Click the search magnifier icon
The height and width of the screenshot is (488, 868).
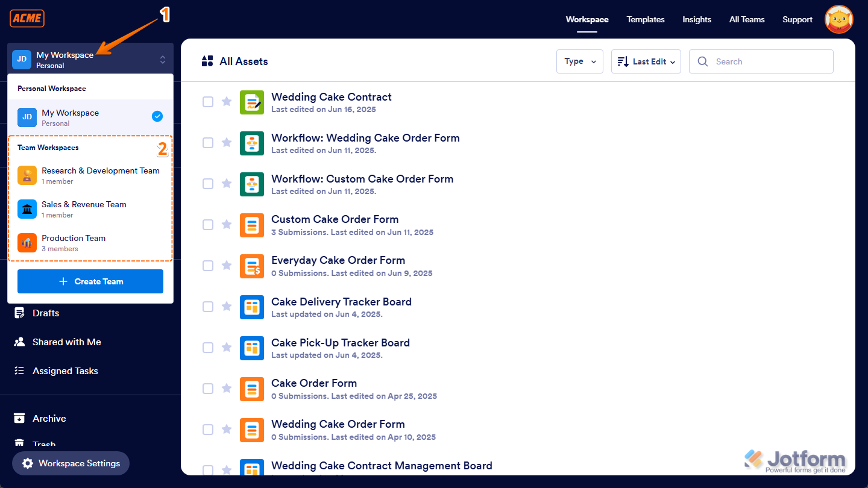(703, 61)
